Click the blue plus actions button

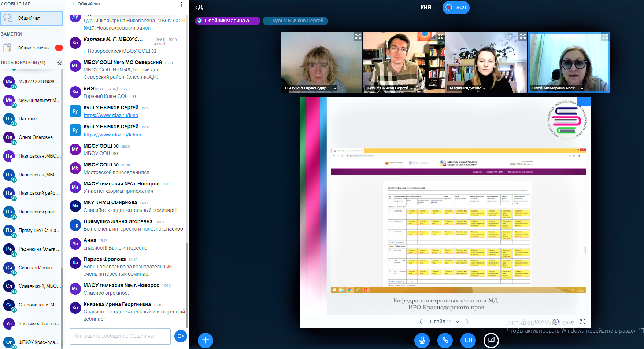206,340
